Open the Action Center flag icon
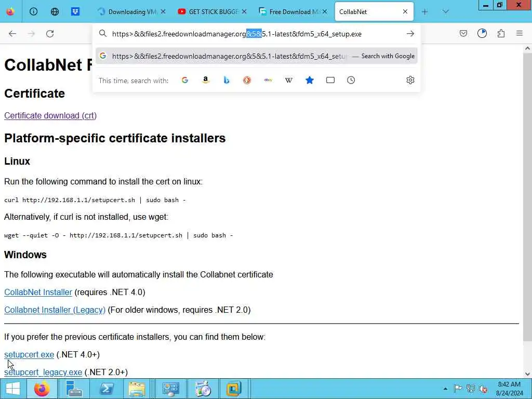532x399 pixels. click(458, 389)
